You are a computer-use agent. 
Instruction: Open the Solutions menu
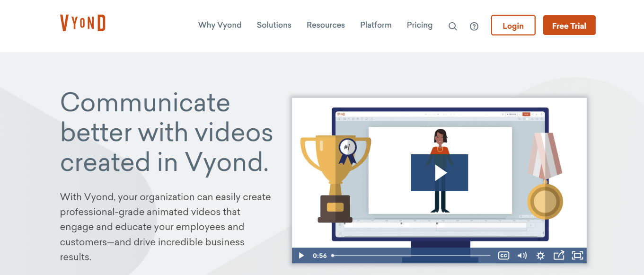click(274, 25)
